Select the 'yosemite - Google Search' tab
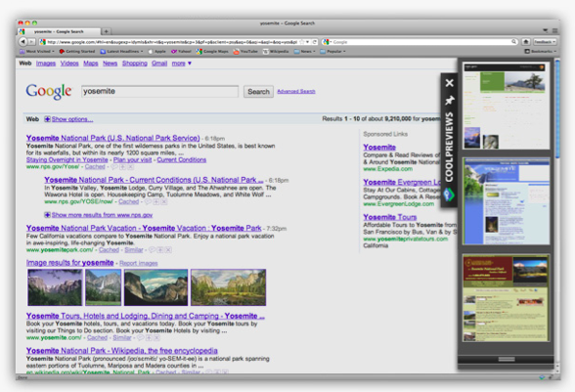The height and width of the screenshot is (392, 575). coord(59,31)
